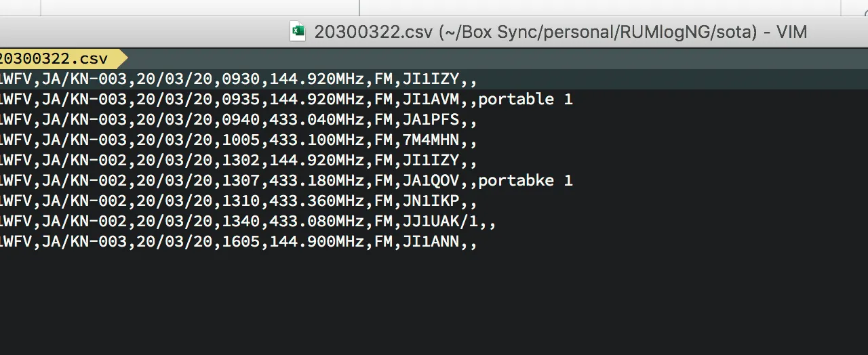Click the 0930 time in first line
Image resolution: width=868 pixels, height=355 pixels.
241,79
